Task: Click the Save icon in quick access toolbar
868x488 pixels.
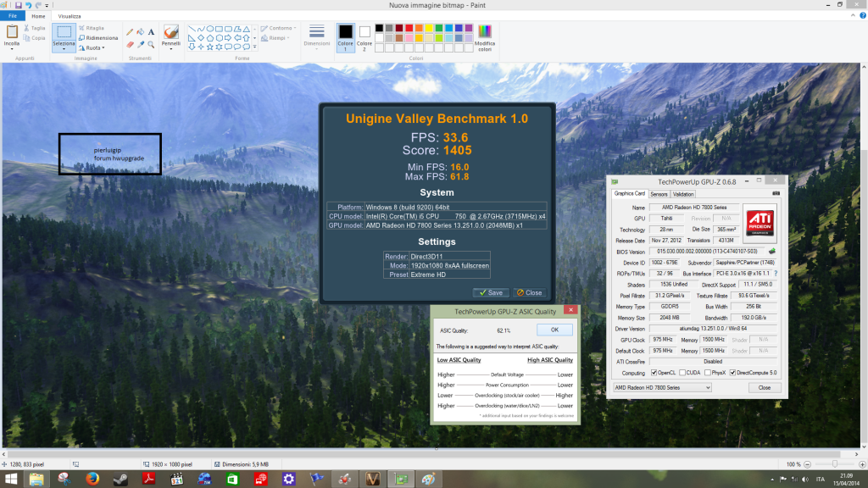Action: (19, 5)
